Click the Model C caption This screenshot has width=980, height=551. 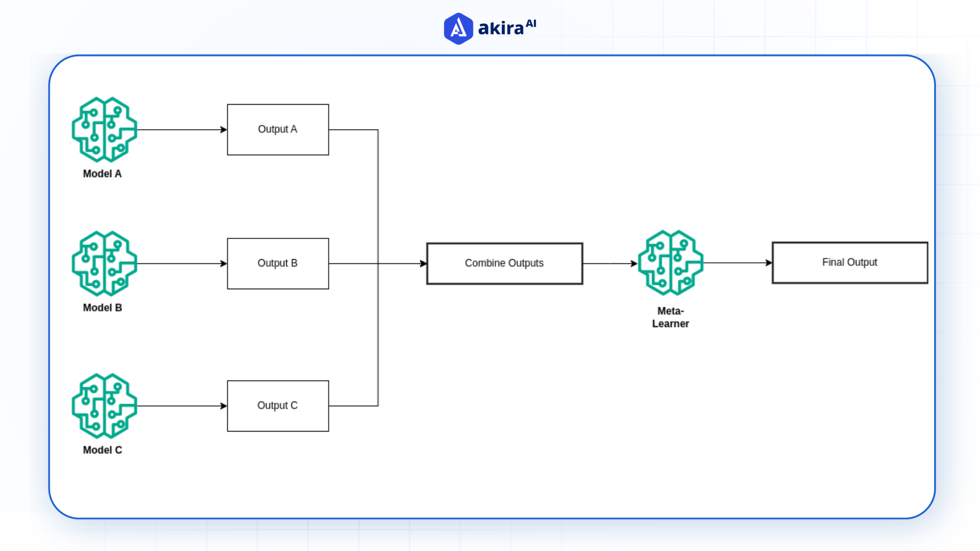pyautogui.click(x=102, y=449)
